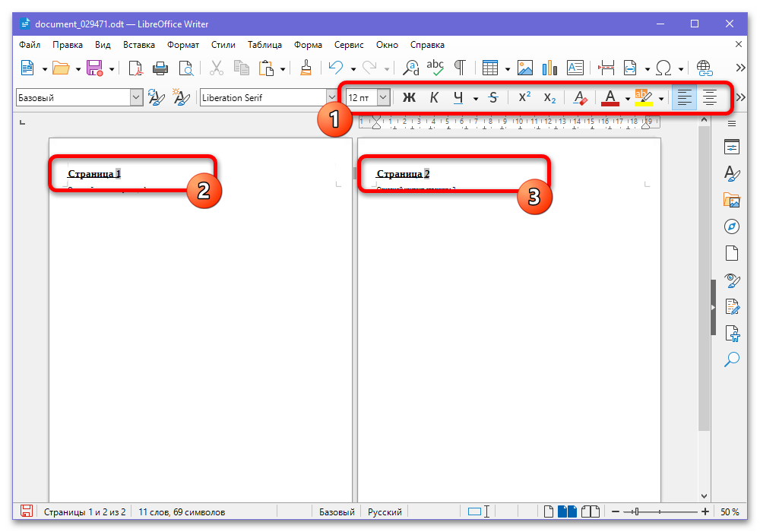760x532 pixels.
Task: Click the Страница 2 heading text
Action: (404, 174)
